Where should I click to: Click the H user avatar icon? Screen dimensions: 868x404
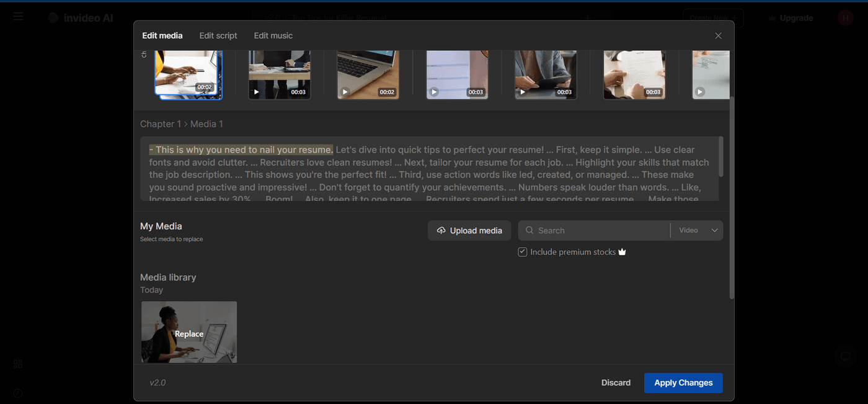[x=845, y=18]
